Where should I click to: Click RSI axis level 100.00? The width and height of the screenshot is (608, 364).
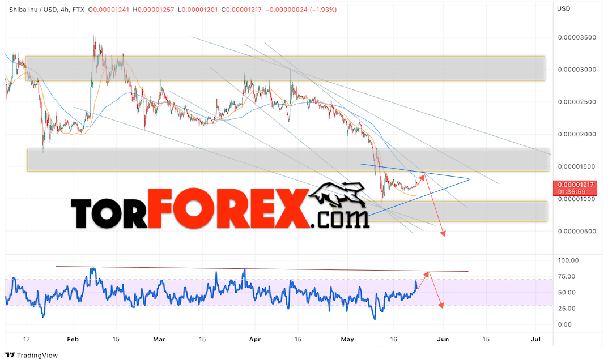568,260
